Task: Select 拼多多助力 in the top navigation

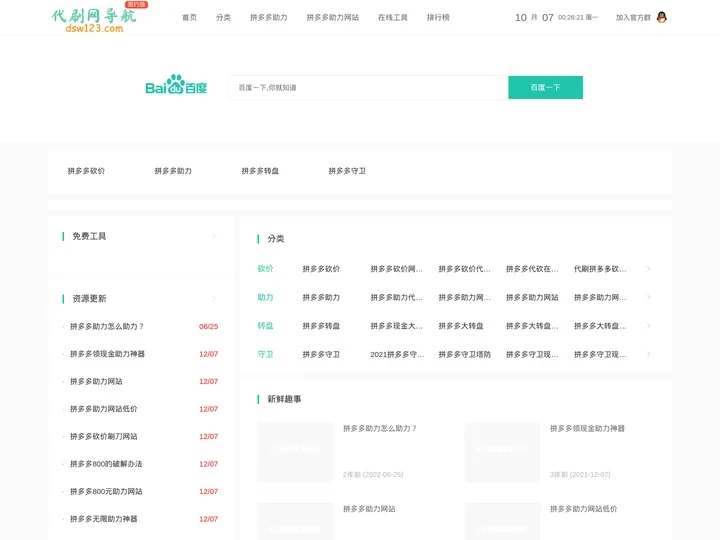Action: click(x=269, y=17)
